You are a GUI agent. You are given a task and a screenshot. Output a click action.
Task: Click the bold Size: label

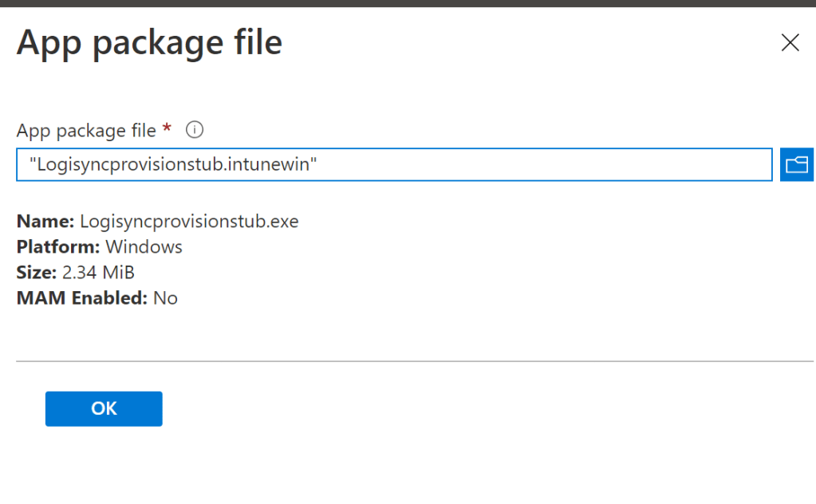click(x=37, y=272)
